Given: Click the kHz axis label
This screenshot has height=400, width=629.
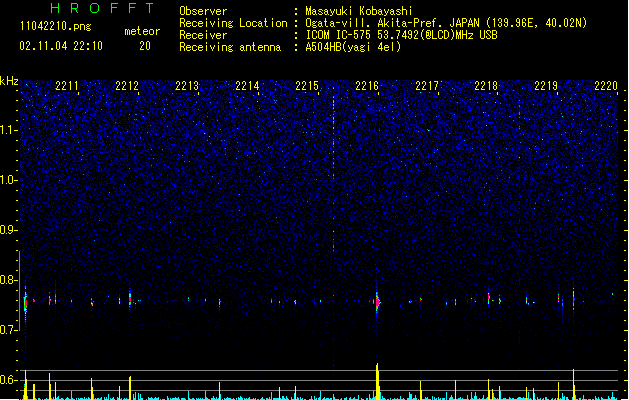Looking at the screenshot, I should (9, 81).
